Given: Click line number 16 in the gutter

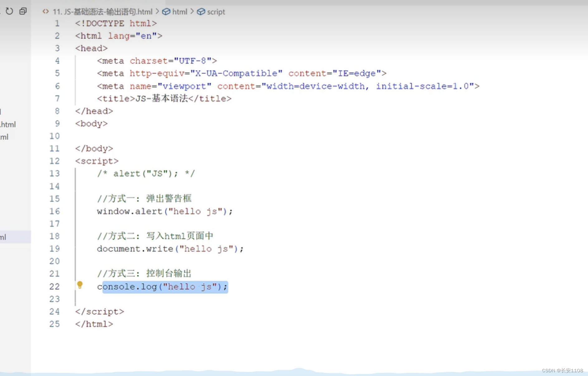Looking at the screenshot, I should pos(55,211).
